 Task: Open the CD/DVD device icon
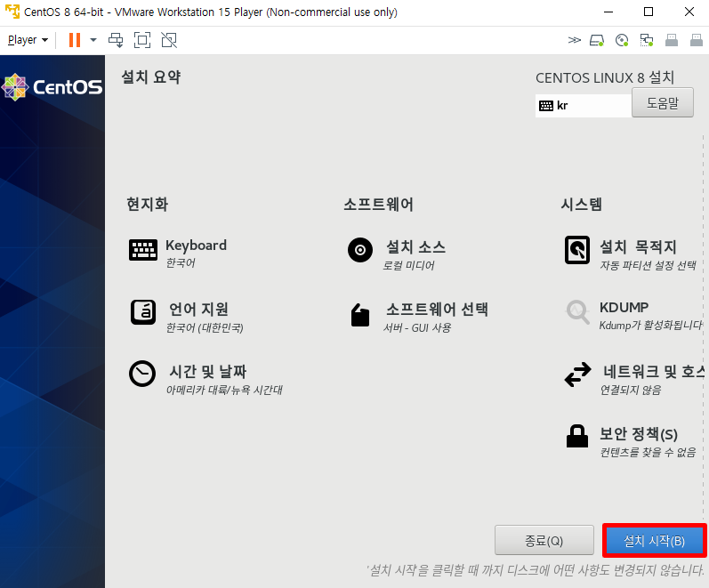click(x=622, y=40)
